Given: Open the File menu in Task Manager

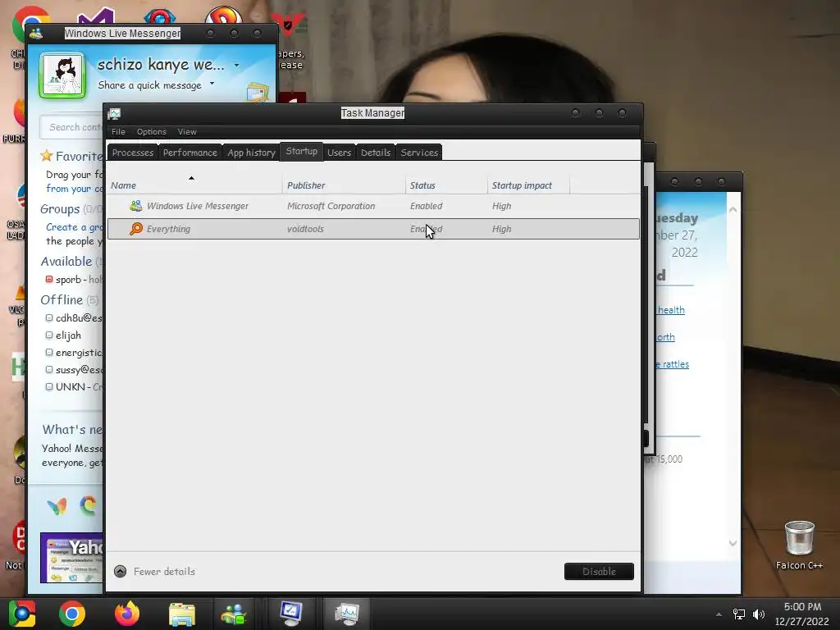Looking at the screenshot, I should [x=118, y=132].
